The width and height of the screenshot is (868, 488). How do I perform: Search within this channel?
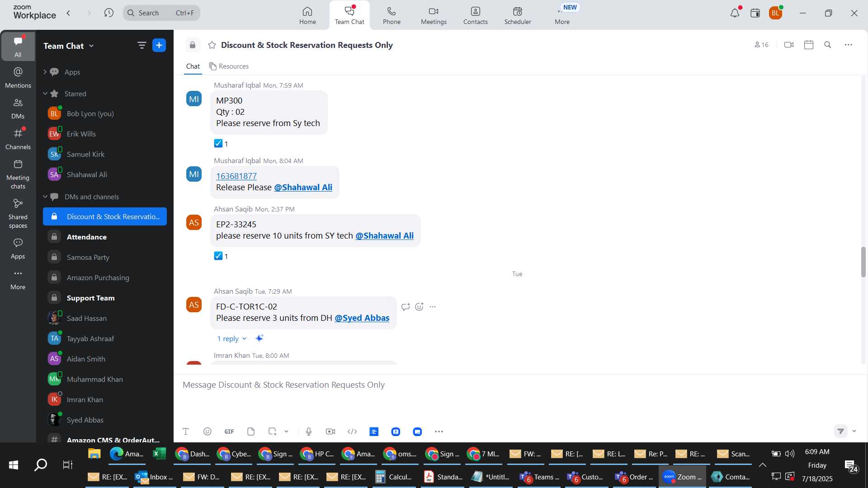(828, 45)
